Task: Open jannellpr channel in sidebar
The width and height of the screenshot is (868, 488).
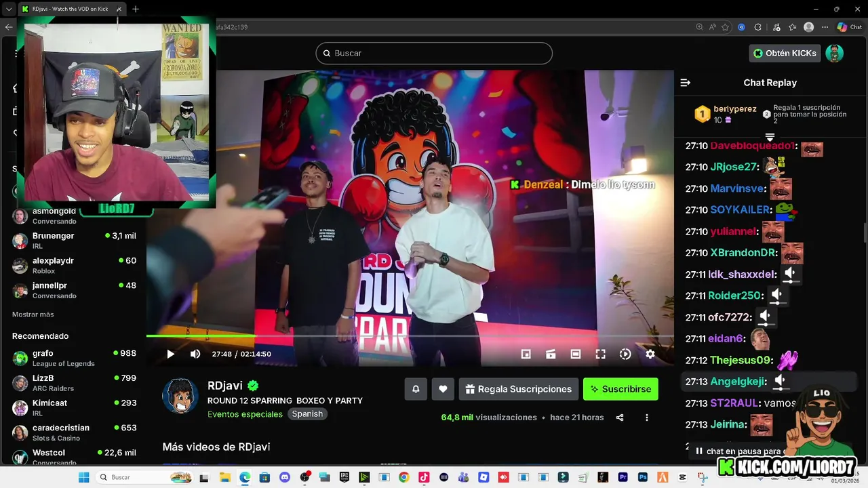Action: 74,290
